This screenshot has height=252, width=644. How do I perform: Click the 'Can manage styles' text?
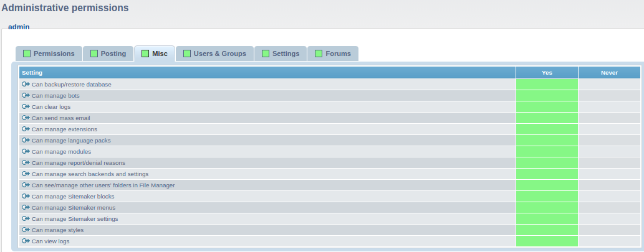(x=57, y=230)
